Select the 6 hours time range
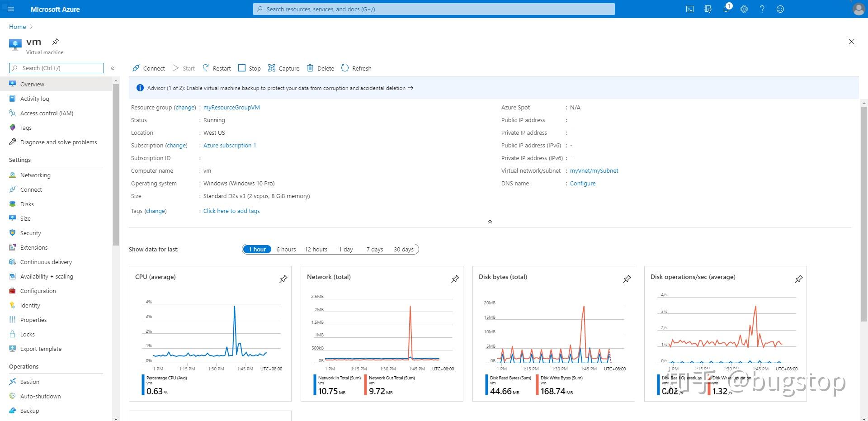Screen dimensions: 868x421 [286, 249]
